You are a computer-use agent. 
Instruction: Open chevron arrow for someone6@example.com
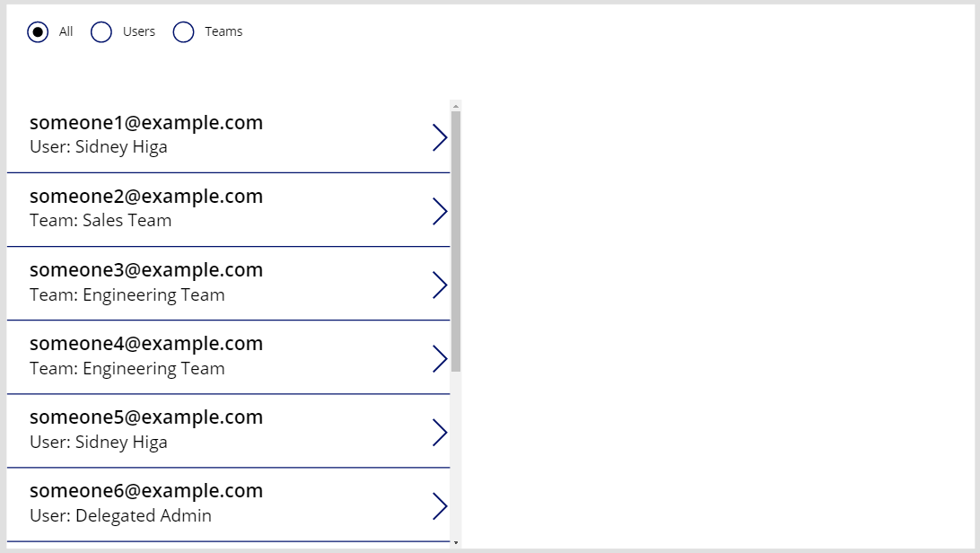pos(440,506)
